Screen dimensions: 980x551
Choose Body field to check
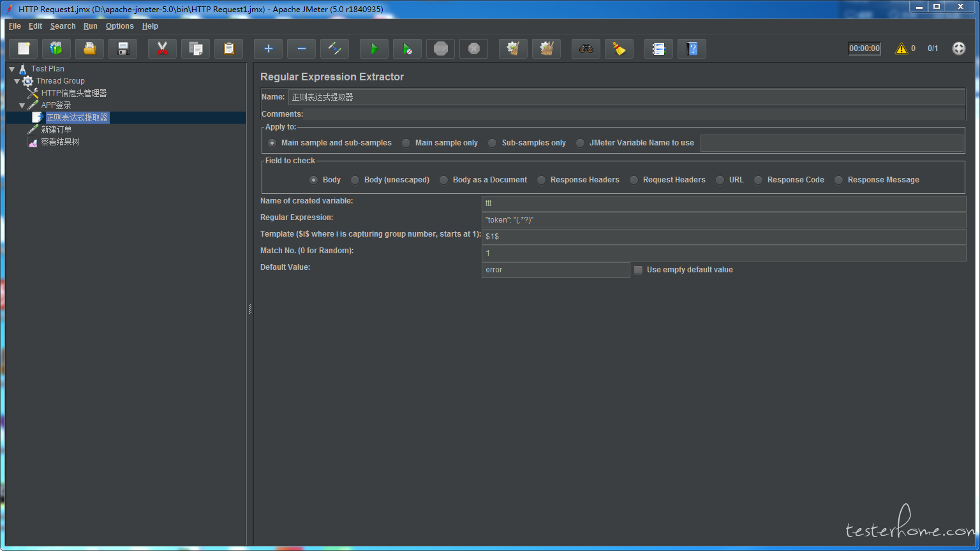pos(313,180)
